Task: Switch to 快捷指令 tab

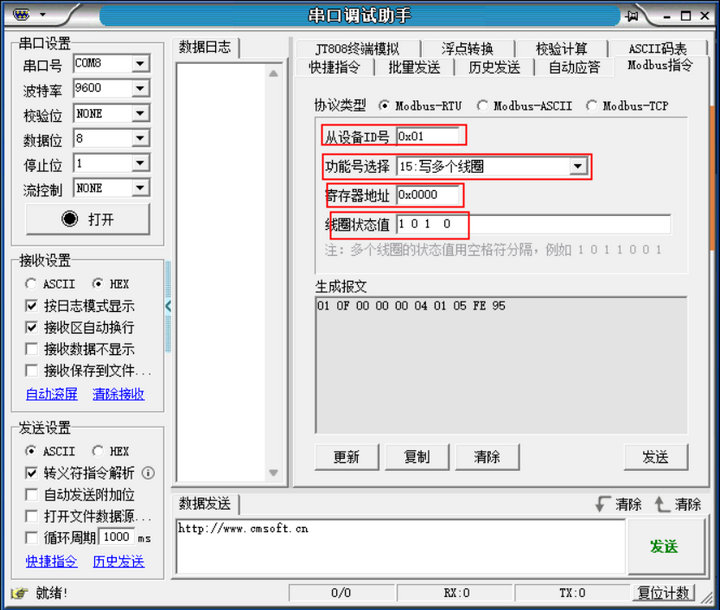Action: pos(334,68)
